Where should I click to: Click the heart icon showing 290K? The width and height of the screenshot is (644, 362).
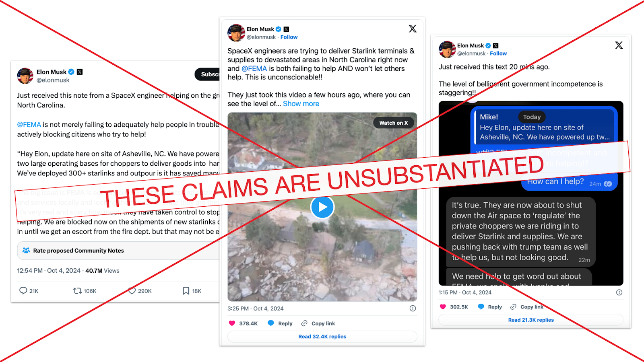tap(132, 290)
